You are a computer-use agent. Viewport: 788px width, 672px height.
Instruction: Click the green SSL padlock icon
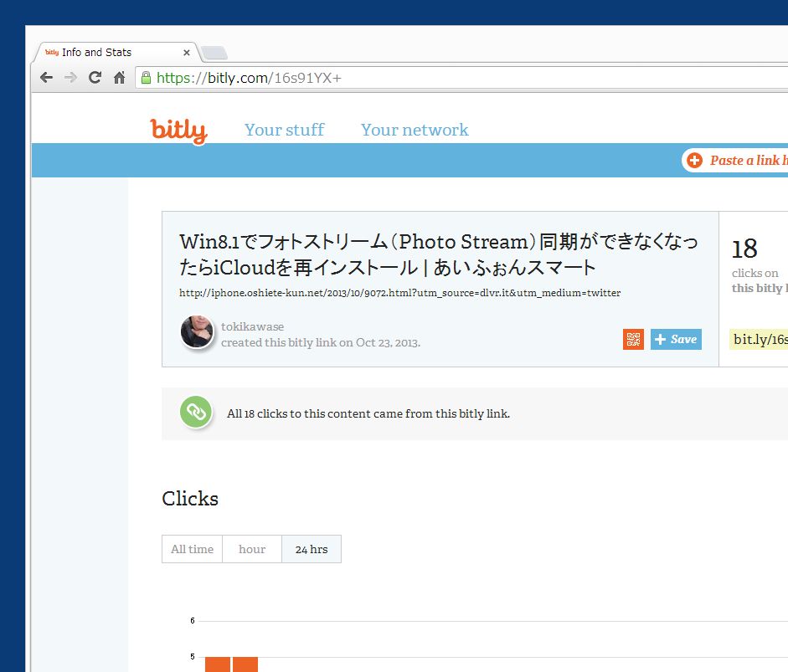[146, 78]
